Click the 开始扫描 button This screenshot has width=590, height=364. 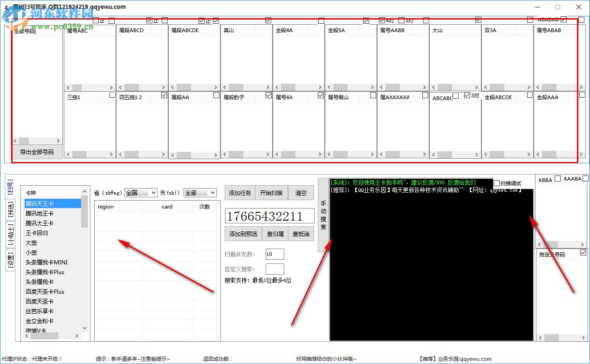click(x=271, y=192)
